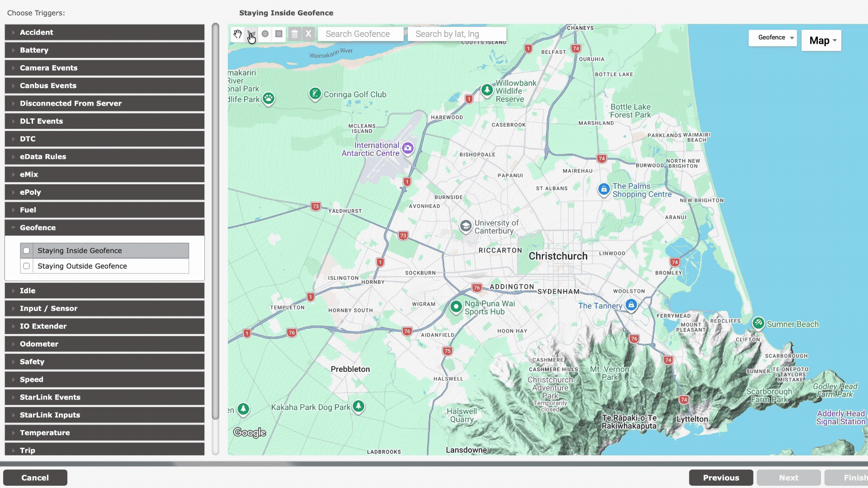This screenshot has width=868, height=488.
Task: Click the Google logo on the map
Action: (250, 432)
